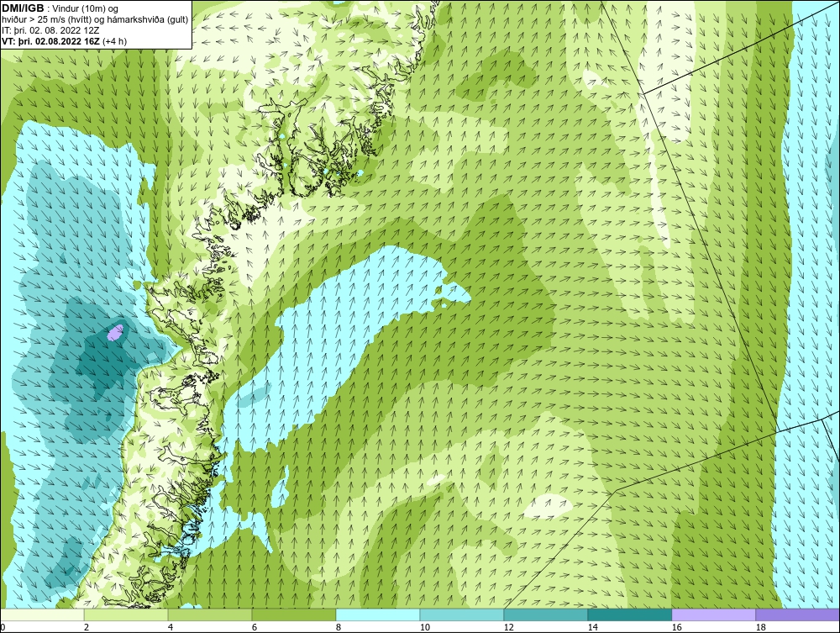
Task: Click the legend label "12"
Action: point(509,627)
